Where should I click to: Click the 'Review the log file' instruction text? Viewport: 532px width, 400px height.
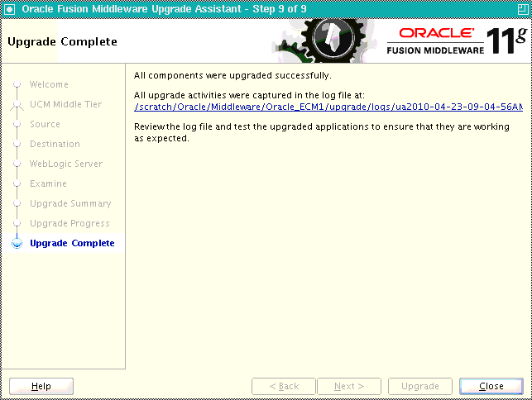tap(322, 132)
